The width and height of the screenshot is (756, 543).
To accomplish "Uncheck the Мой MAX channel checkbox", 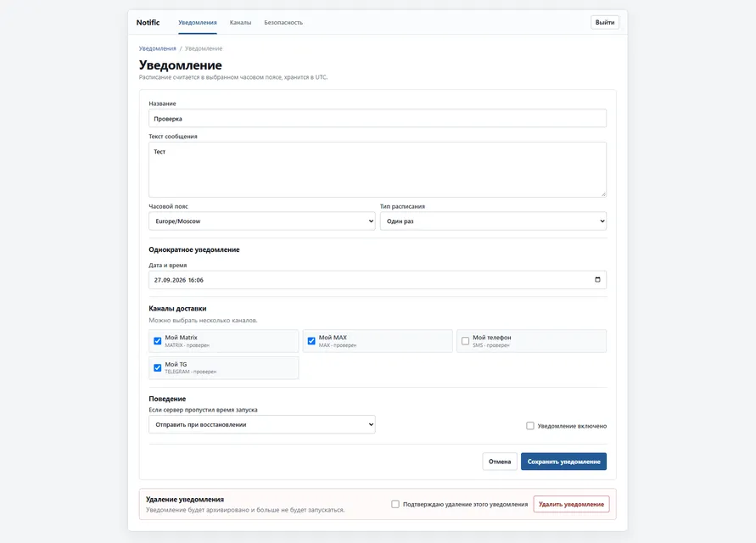I will point(311,341).
